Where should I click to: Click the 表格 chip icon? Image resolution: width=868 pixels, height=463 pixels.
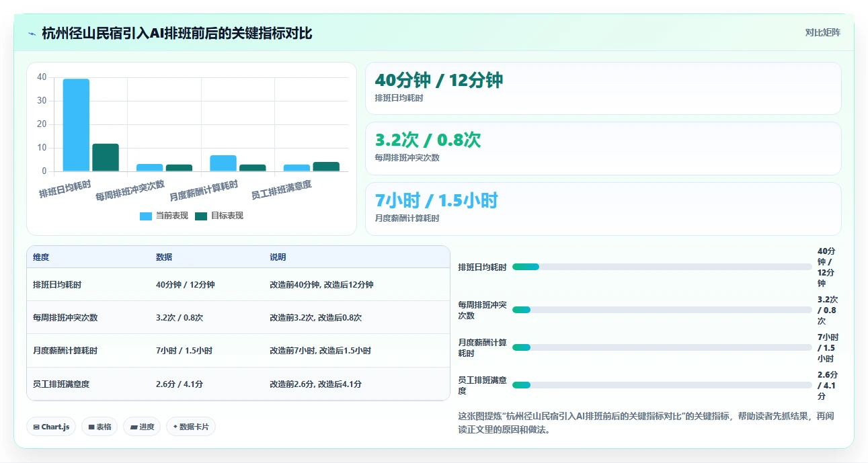click(x=91, y=427)
